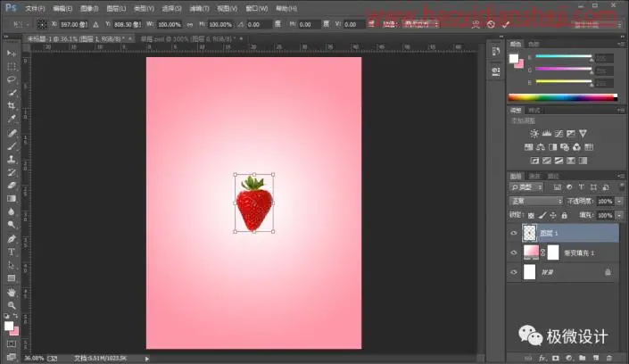
Task: Select the Blur tool
Action: (12, 212)
